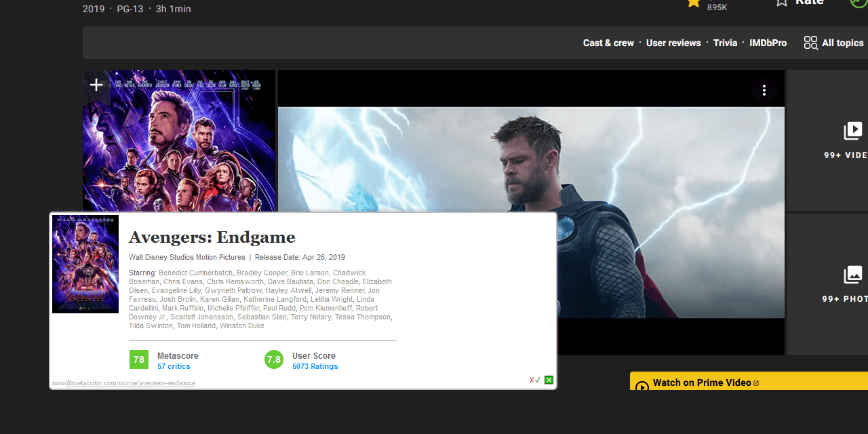This screenshot has width=868, height=434.
Task: Open the 57 critics link
Action: 174,366
